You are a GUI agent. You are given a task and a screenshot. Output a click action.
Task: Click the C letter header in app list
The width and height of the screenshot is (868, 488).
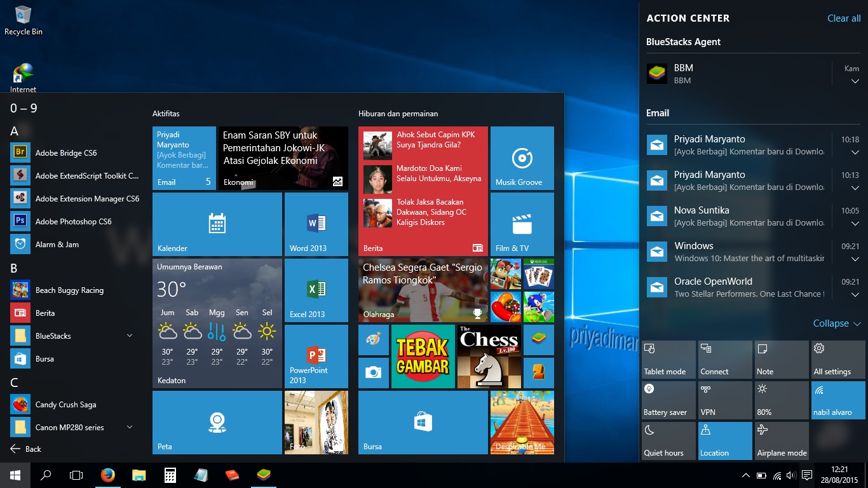coord(14,383)
